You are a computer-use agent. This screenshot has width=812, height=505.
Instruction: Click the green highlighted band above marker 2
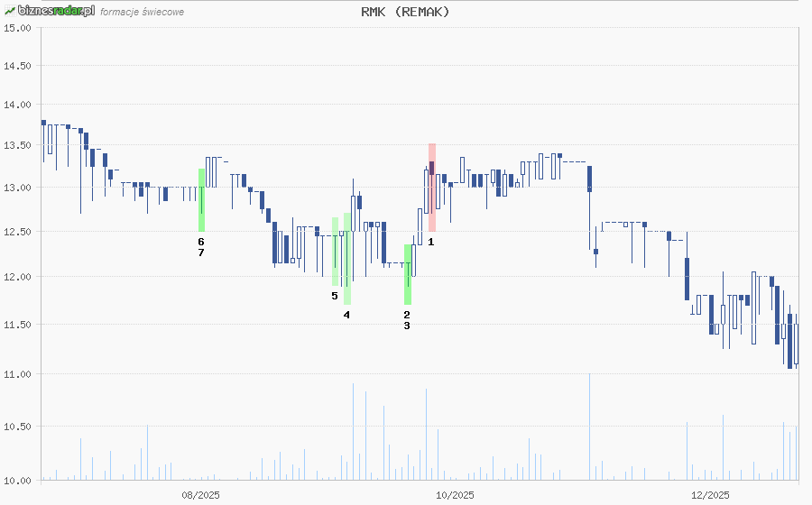coord(407,273)
